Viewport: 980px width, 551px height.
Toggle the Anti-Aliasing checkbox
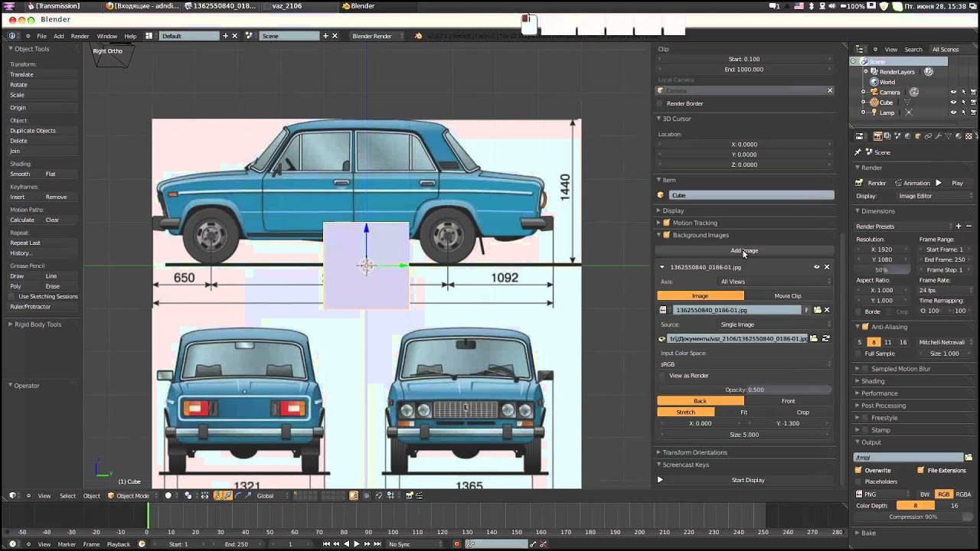[865, 327]
